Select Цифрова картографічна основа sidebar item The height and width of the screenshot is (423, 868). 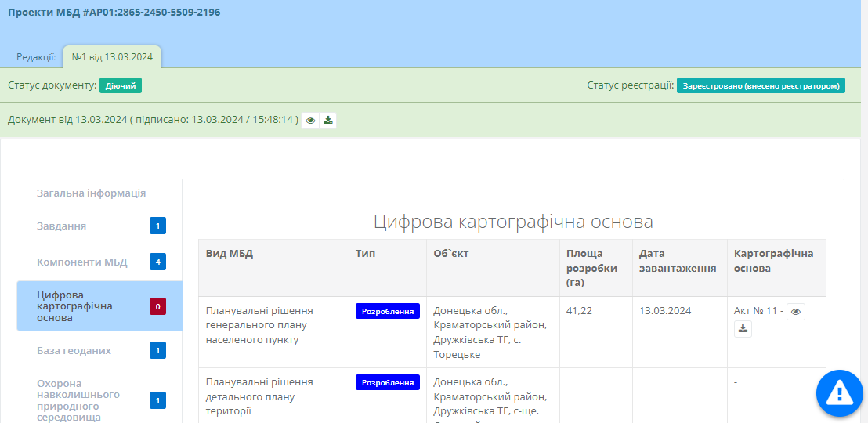(74, 306)
